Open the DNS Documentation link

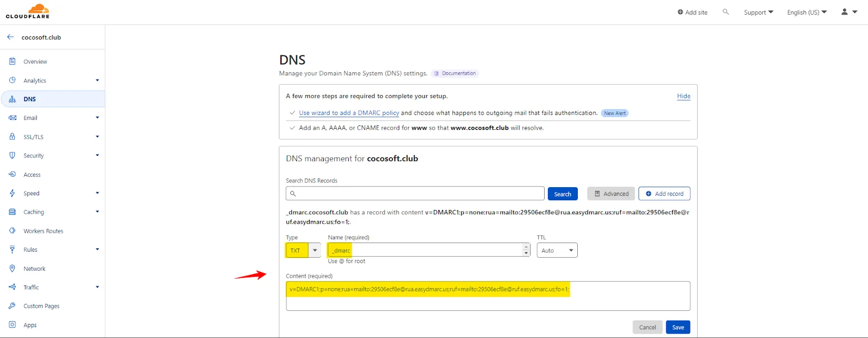(x=455, y=73)
